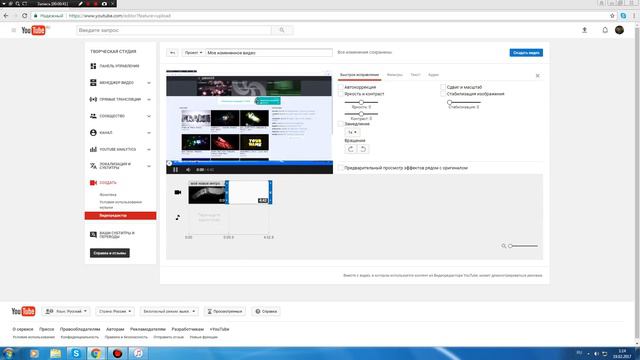Click the video track camera icon
The height and width of the screenshot is (360, 640).
[x=178, y=192]
